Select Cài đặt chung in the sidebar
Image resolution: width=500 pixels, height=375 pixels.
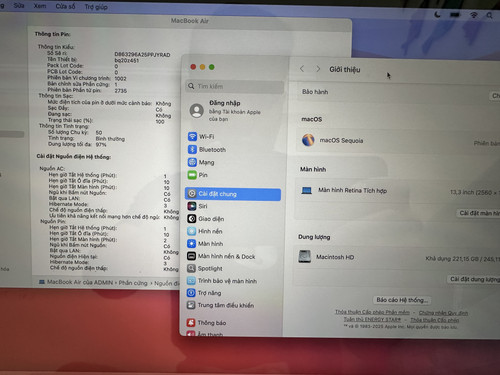(233, 194)
